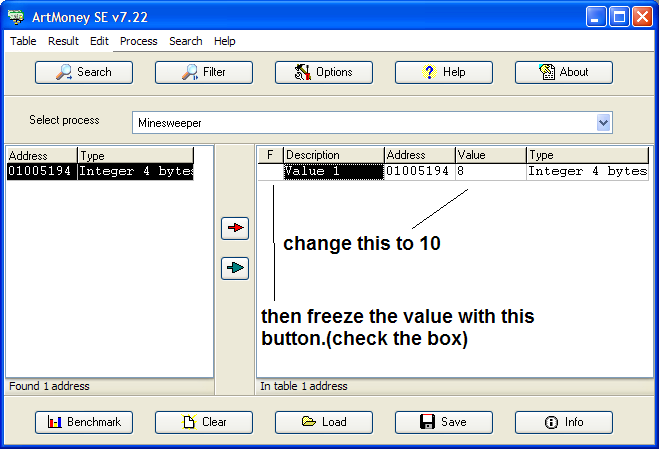
Task: Close the ArtMoney window
Action: 642,17
